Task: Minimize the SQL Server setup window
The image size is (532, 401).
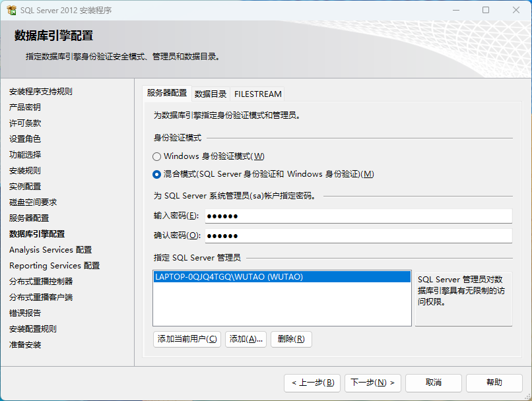Action: pyautogui.click(x=456, y=10)
